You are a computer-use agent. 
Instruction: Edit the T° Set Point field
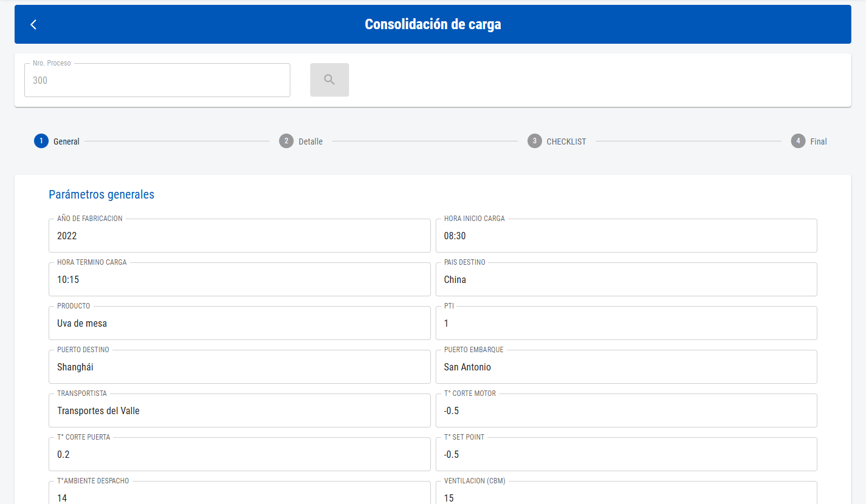tap(627, 454)
